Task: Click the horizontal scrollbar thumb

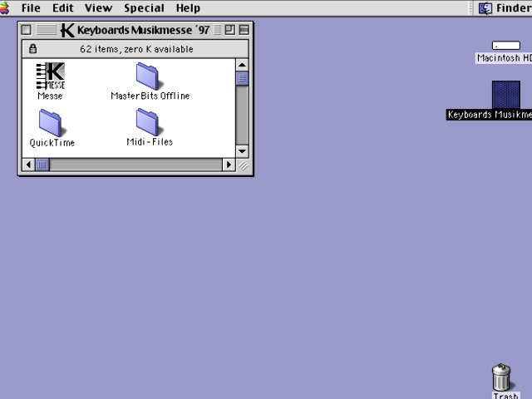Action: point(42,165)
